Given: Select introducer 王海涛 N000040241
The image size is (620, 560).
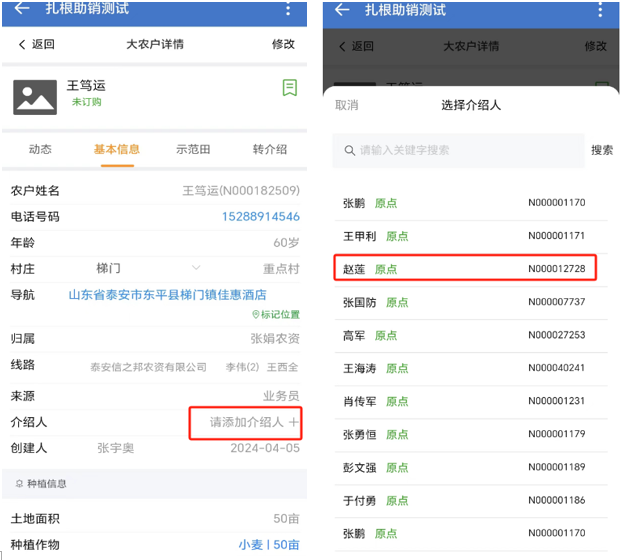Looking at the screenshot, I should (471, 369).
